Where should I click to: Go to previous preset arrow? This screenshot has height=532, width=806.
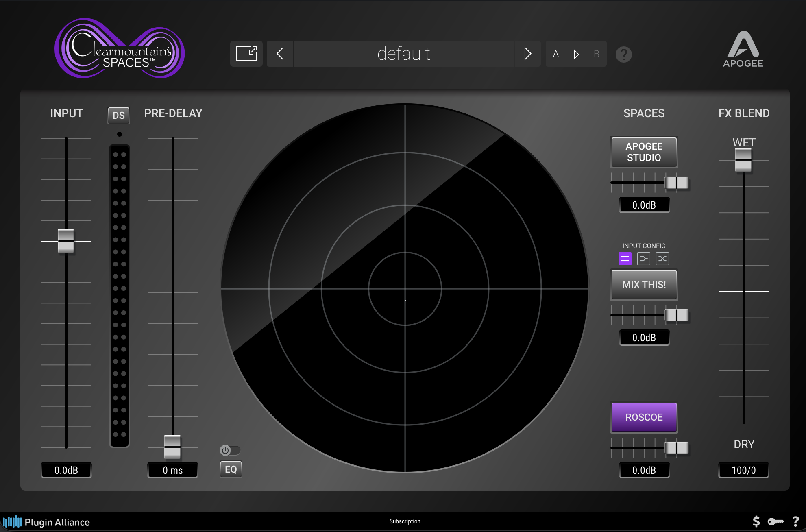tap(280, 54)
